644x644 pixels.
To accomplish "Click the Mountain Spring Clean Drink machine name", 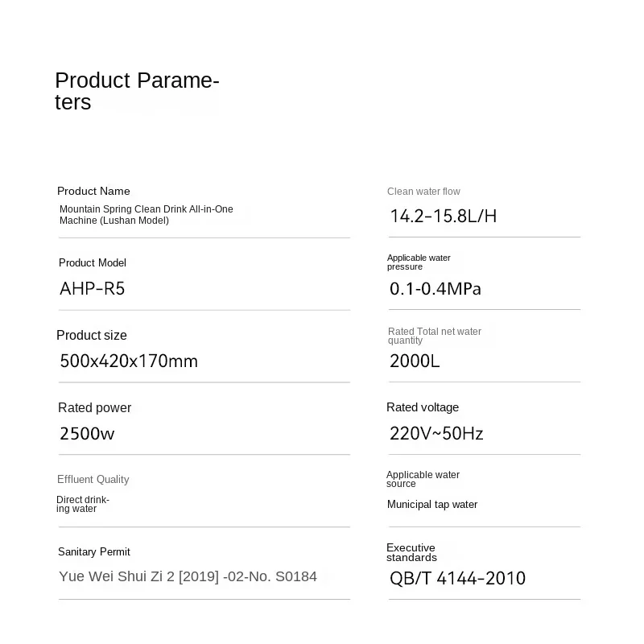I will click(146, 214).
